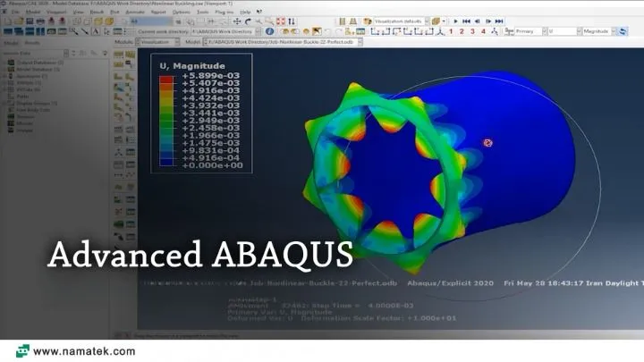This screenshot has height=362, width=644.
Task: Click the rotation center marker in viewport
Action: coord(487,143)
